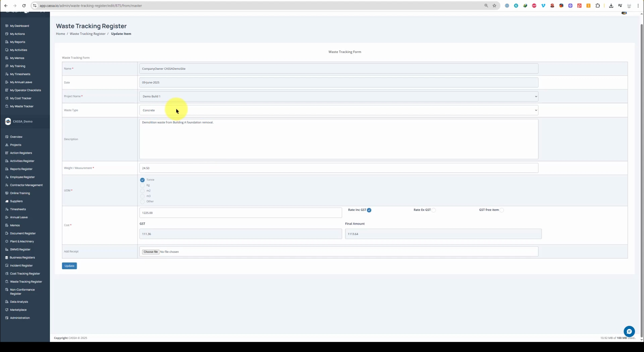Expand the Waste Type dropdown

point(339,110)
